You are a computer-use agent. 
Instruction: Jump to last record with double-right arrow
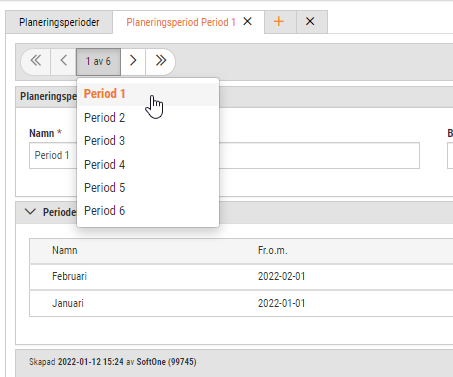(x=160, y=62)
